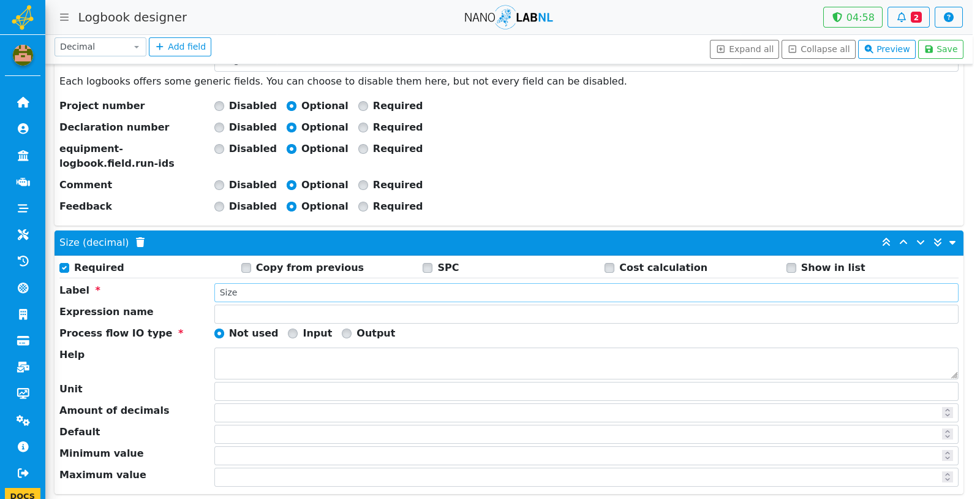
Task: Click the Save button
Action: click(x=940, y=49)
